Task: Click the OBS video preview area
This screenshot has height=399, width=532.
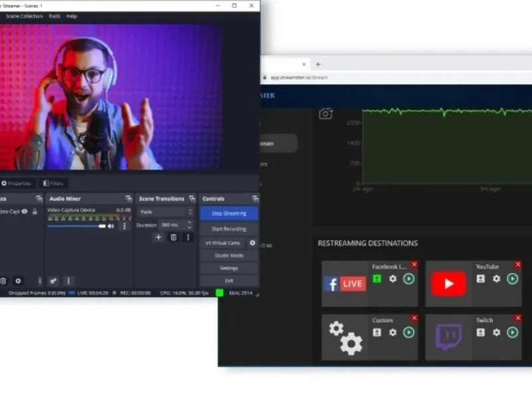Action: (x=110, y=96)
